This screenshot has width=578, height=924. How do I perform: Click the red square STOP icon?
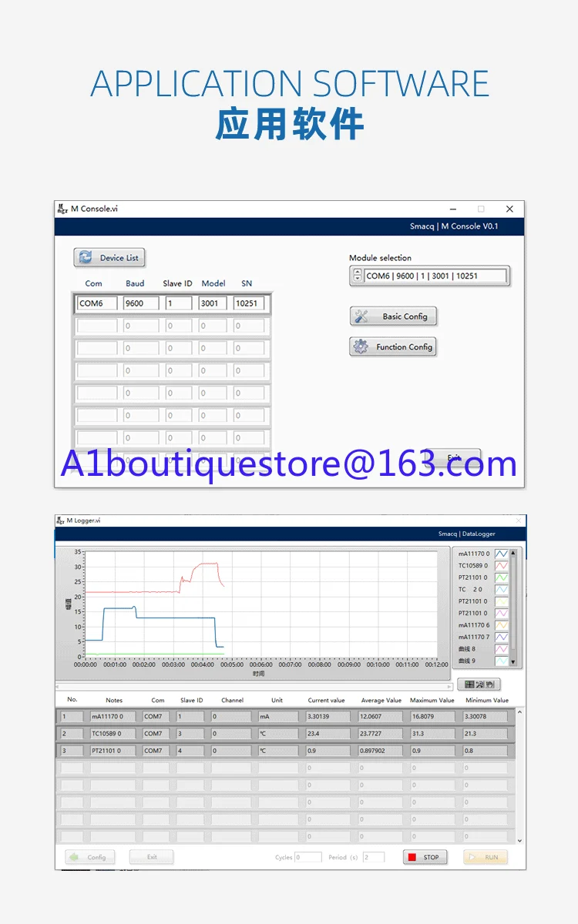pos(412,857)
